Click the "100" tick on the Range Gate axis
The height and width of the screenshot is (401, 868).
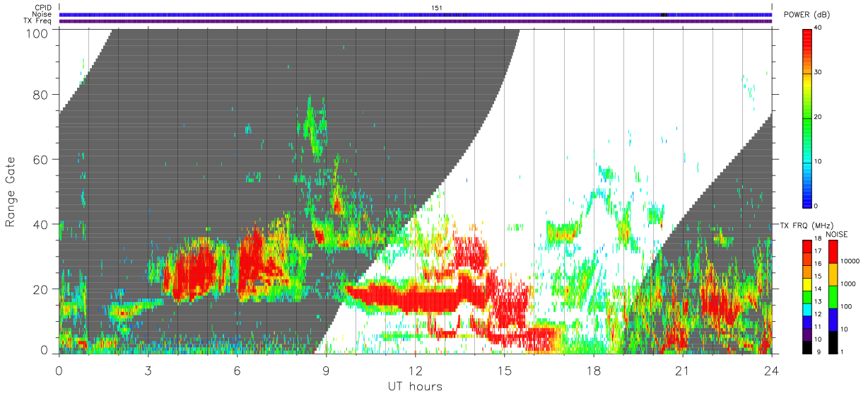[x=38, y=33]
